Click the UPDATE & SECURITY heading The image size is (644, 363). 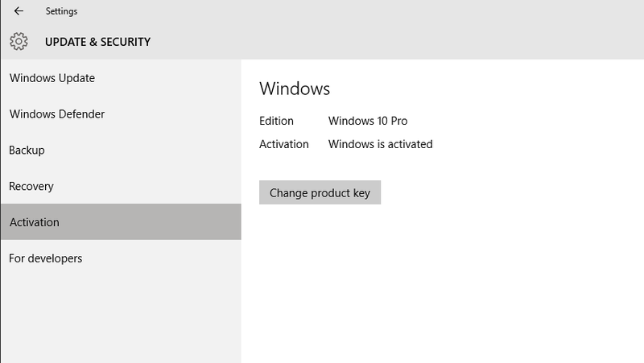[97, 42]
